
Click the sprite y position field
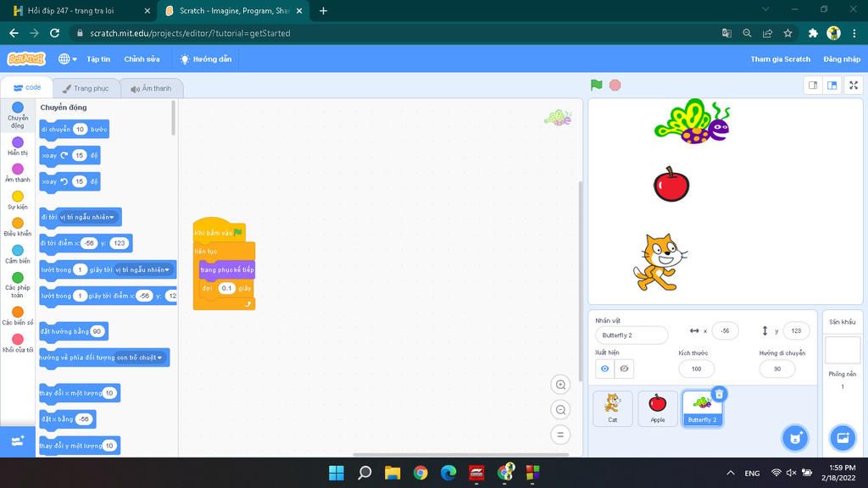click(796, 331)
